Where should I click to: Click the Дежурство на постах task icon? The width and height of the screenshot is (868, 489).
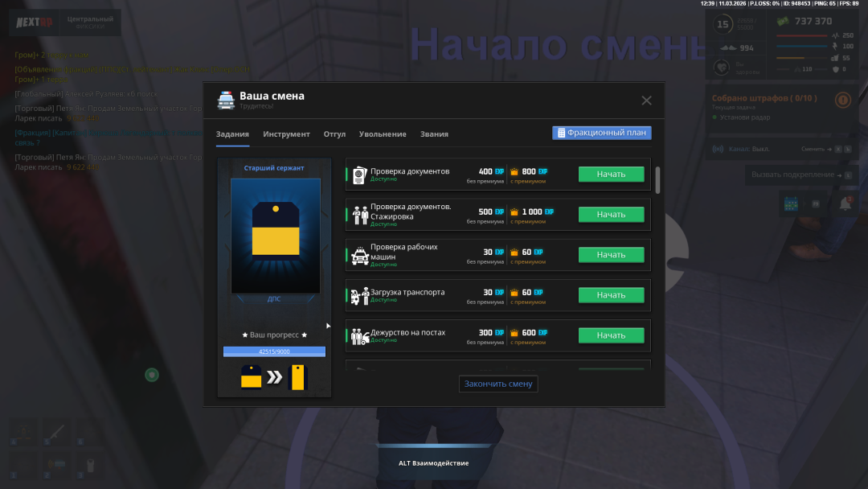point(359,335)
